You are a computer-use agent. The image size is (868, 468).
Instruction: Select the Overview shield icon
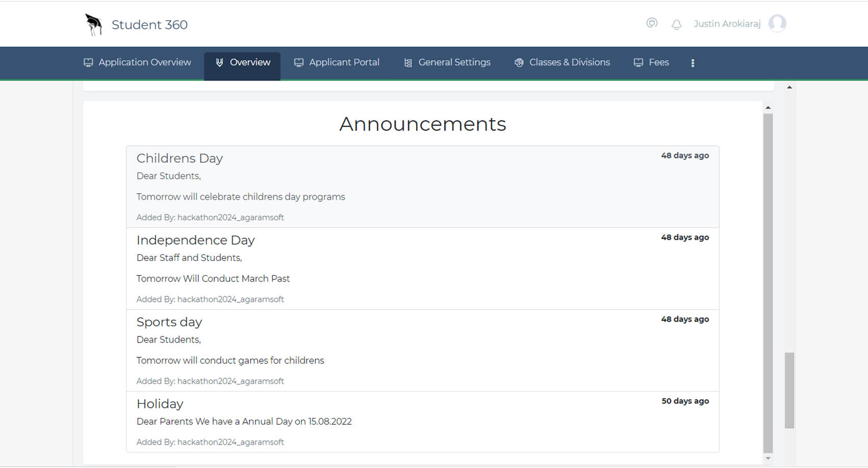(x=220, y=62)
